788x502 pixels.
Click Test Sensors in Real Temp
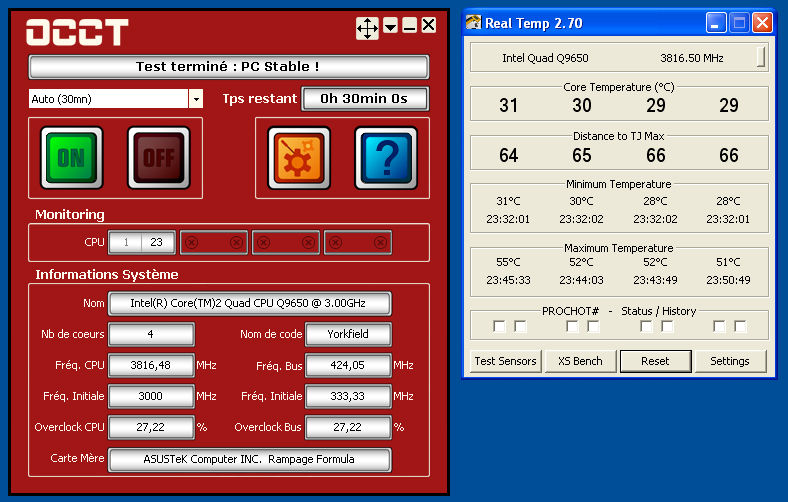[505, 361]
